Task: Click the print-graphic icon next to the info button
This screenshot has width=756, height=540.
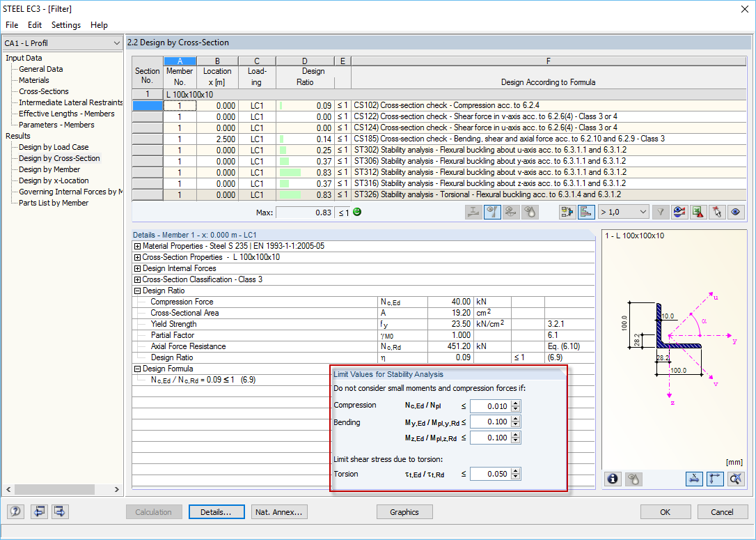Action: pos(633,479)
